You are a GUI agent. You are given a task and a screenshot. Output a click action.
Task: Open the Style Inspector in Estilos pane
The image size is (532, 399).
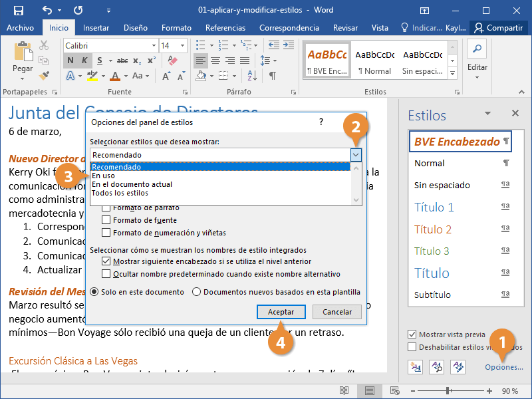[437, 367]
